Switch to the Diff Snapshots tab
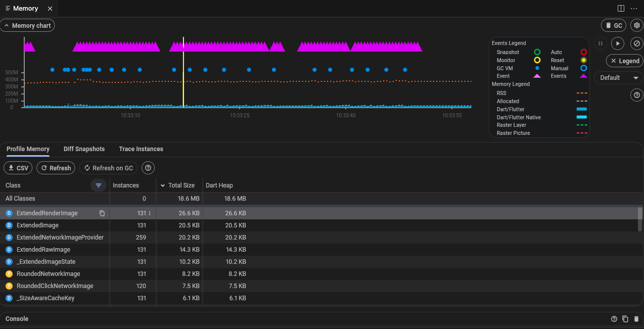The image size is (644, 329). click(84, 149)
